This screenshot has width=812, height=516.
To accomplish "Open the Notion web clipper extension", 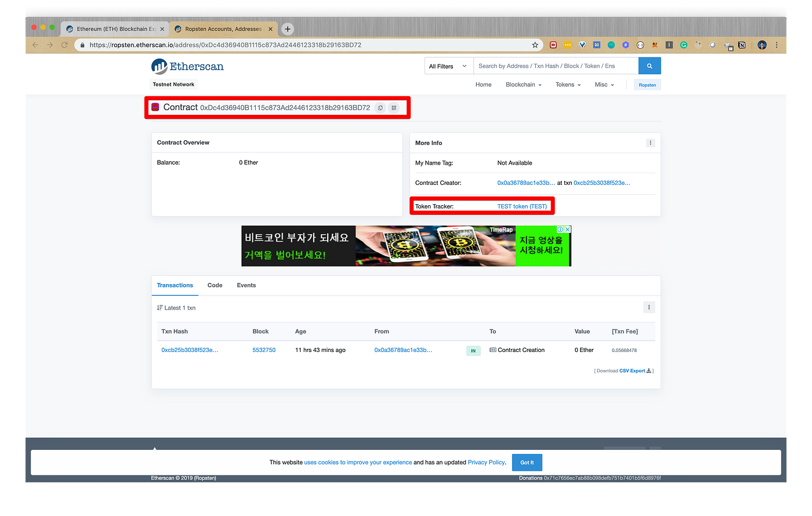I will [742, 45].
